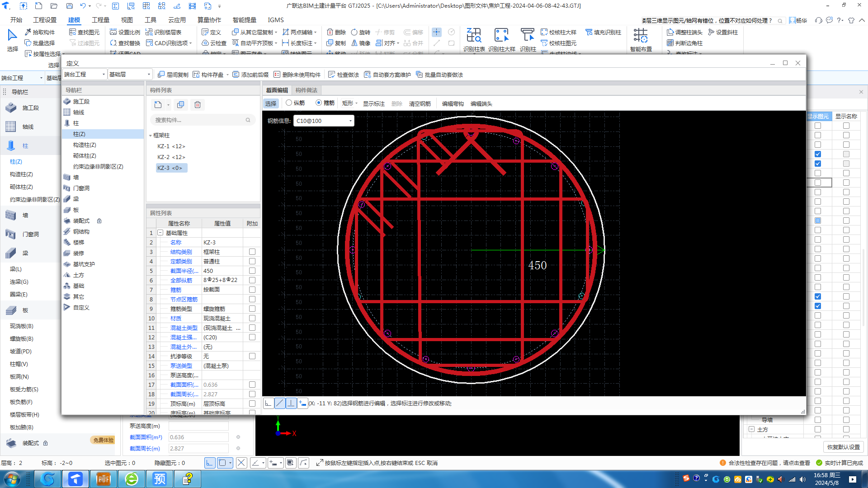The height and width of the screenshot is (488, 868).
Task: Toggle the 土方 display checkbox in right panel
Action: (818, 429)
